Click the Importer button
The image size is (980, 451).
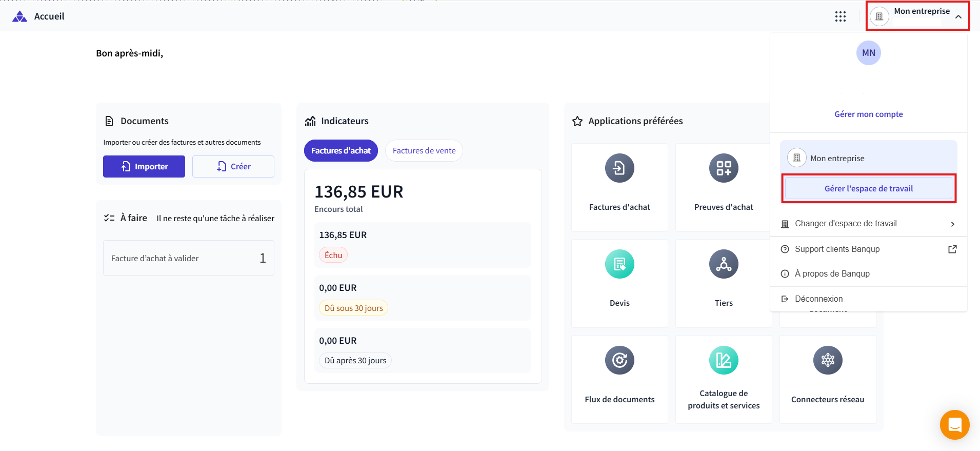click(144, 167)
